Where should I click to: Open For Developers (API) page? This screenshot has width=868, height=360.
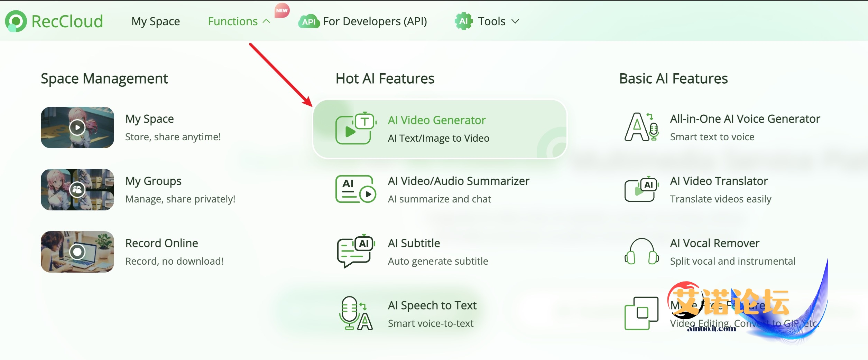click(x=375, y=21)
